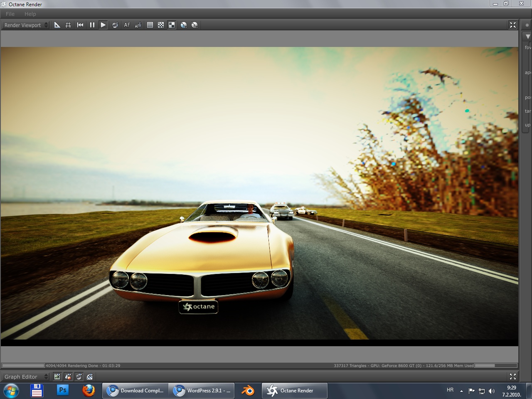Collapse the right side panel with the triangle

click(528, 37)
